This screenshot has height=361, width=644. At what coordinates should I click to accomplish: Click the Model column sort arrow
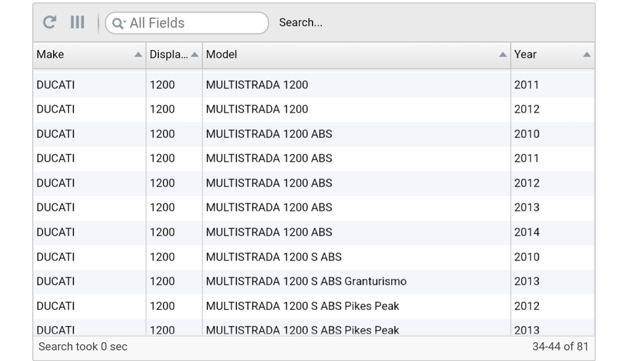pyautogui.click(x=502, y=55)
